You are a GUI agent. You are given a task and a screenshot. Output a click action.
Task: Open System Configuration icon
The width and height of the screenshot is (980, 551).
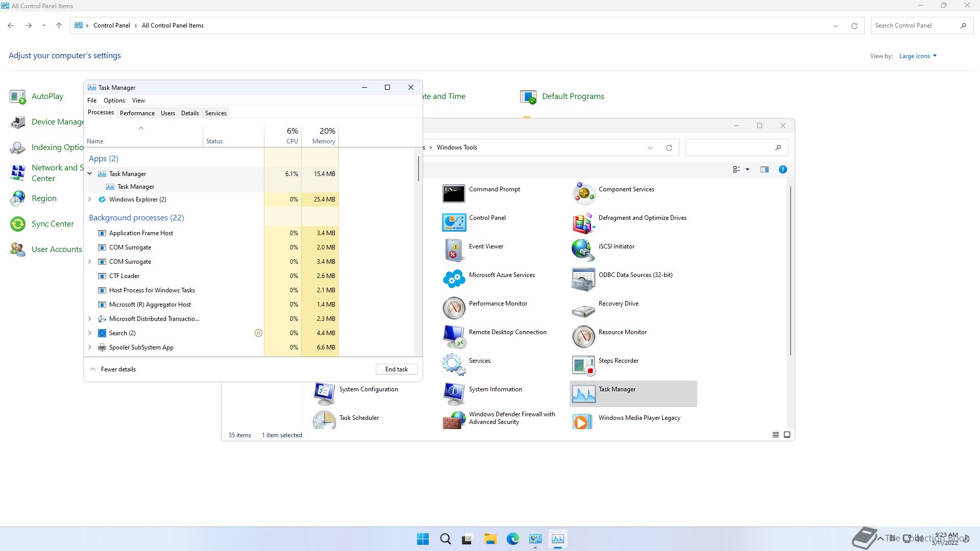pos(324,393)
